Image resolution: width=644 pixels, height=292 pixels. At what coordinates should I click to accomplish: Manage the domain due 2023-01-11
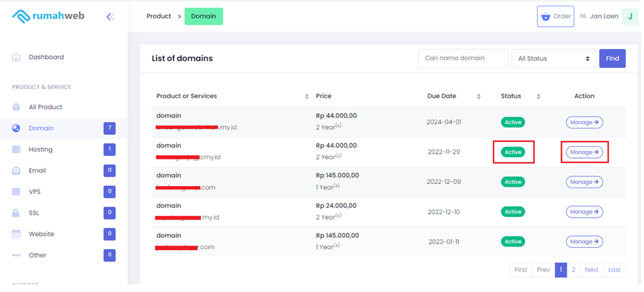click(584, 241)
